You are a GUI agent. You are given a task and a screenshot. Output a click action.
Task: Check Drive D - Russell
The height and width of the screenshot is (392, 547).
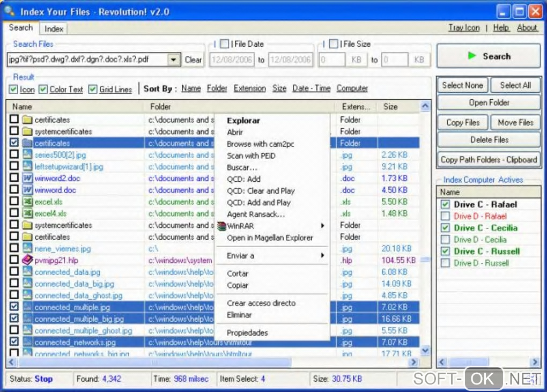445,263
